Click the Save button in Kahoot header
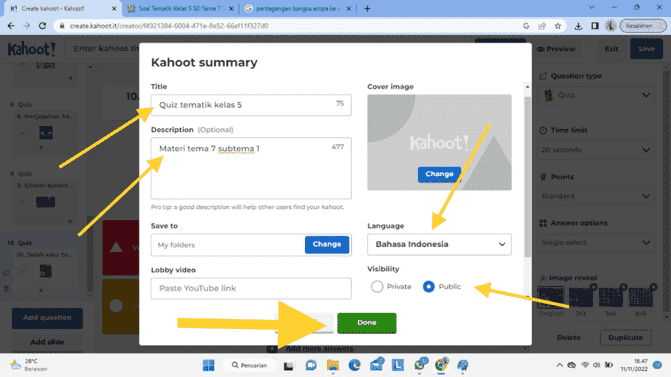Image resolution: width=671 pixels, height=377 pixels. [647, 49]
